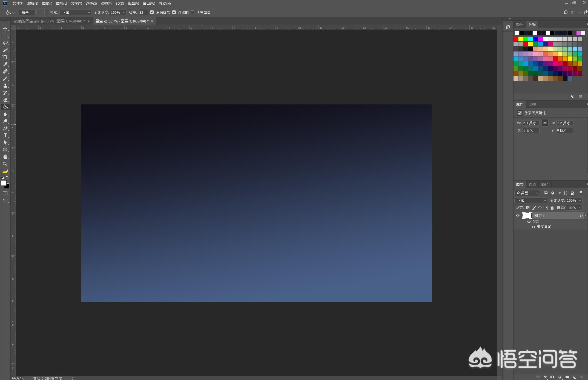Pick the red swatch in the swatches panel
The height and width of the screenshot is (380, 588).
pos(516,39)
